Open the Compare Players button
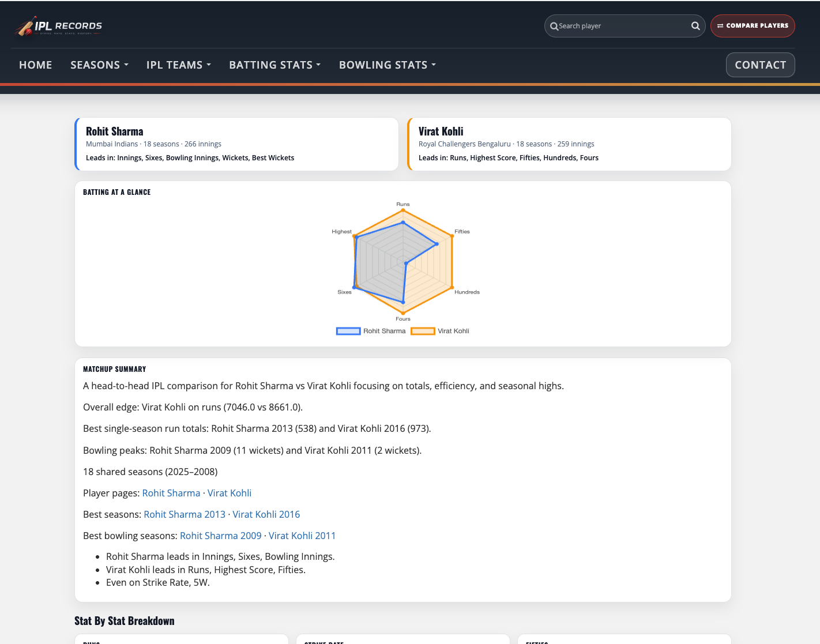The image size is (820, 644). point(753,26)
